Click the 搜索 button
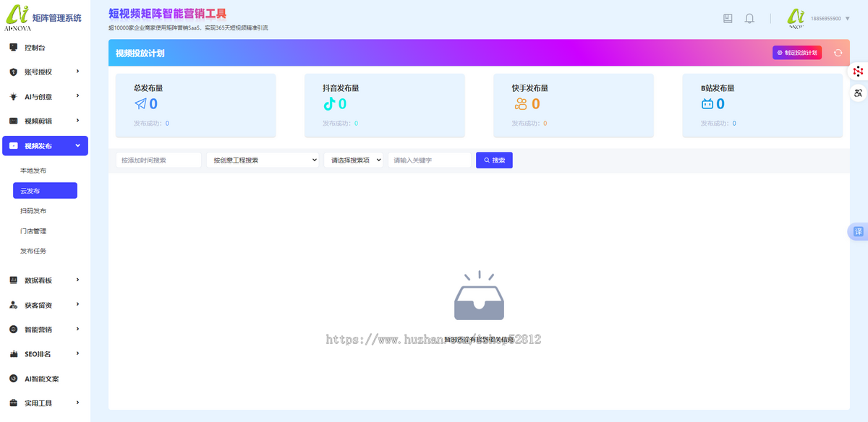Screen dimensions: 868x422 coord(494,160)
